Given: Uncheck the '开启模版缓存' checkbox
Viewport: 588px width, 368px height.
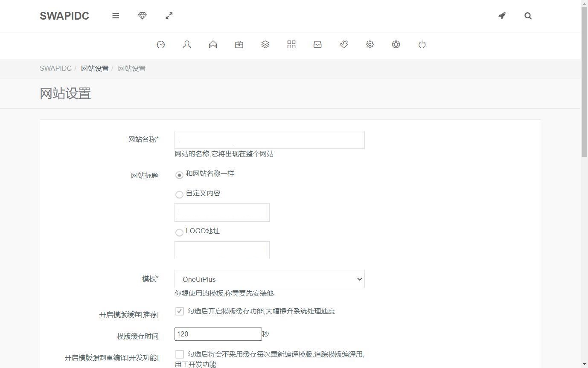Looking at the screenshot, I should coord(180,311).
